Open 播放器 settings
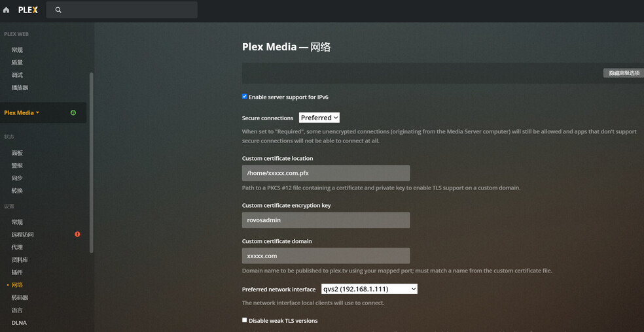The width and height of the screenshot is (644, 332). click(20, 88)
